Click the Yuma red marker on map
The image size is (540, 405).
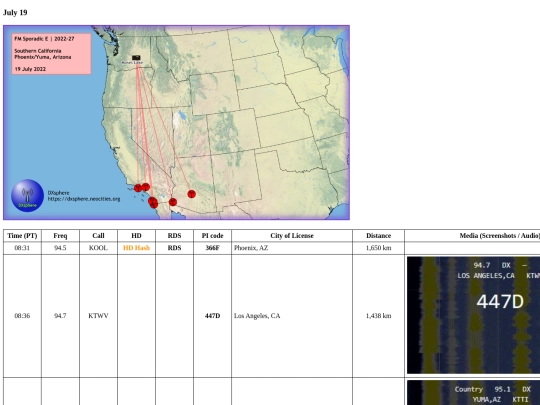pyautogui.click(x=173, y=202)
